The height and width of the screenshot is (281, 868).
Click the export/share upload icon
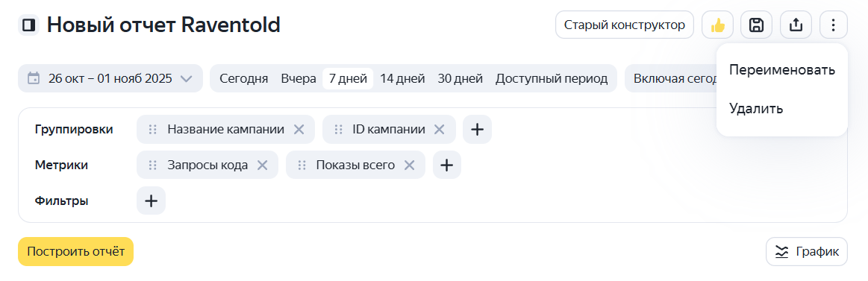[x=796, y=25]
